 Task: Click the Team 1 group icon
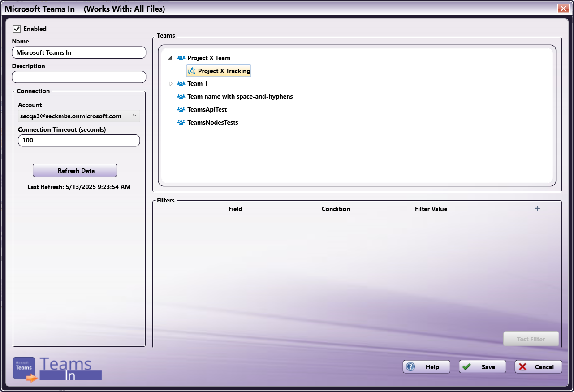coord(181,83)
